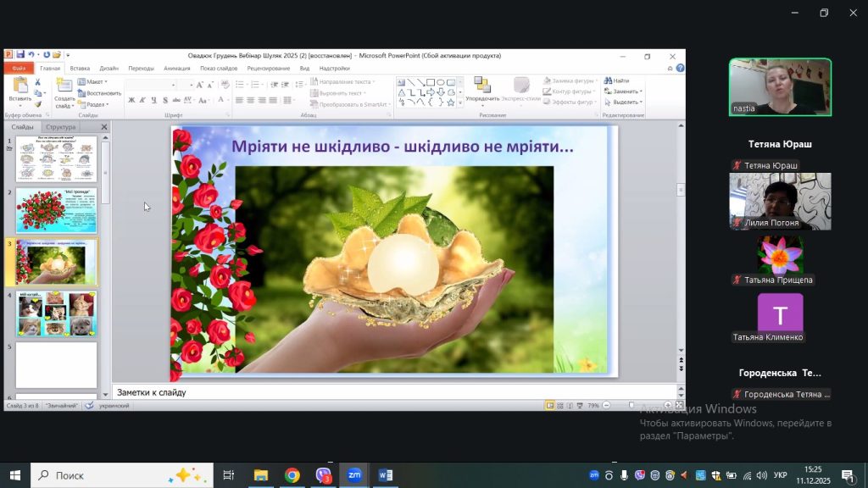Click the Replace (Заменить) button
The image size is (868, 488).
(x=626, y=91)
